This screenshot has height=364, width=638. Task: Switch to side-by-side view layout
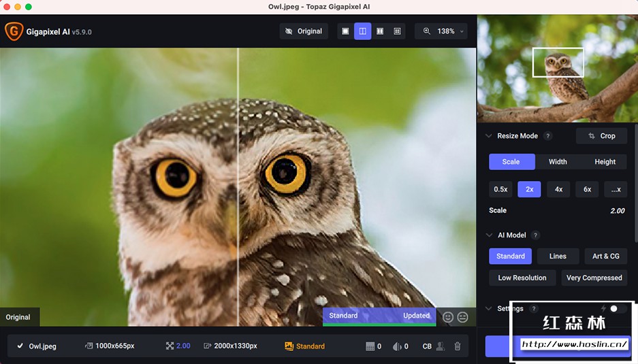(380, 31)
